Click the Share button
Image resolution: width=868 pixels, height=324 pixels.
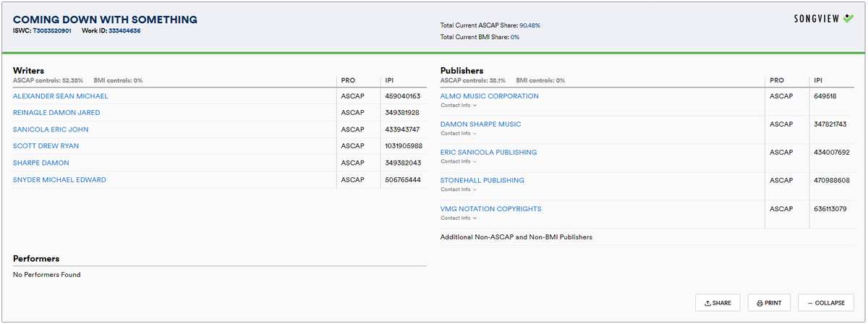click(718, 303)
